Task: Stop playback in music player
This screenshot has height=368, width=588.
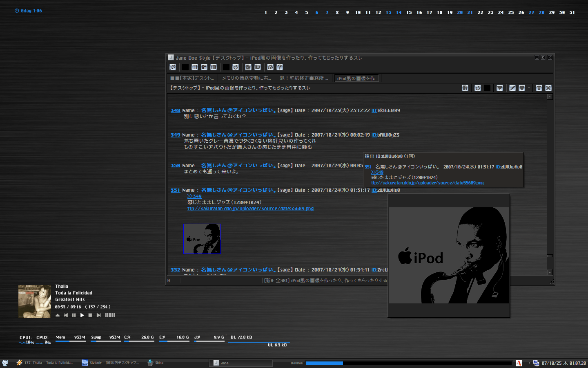Action: [x=90, y=315]
